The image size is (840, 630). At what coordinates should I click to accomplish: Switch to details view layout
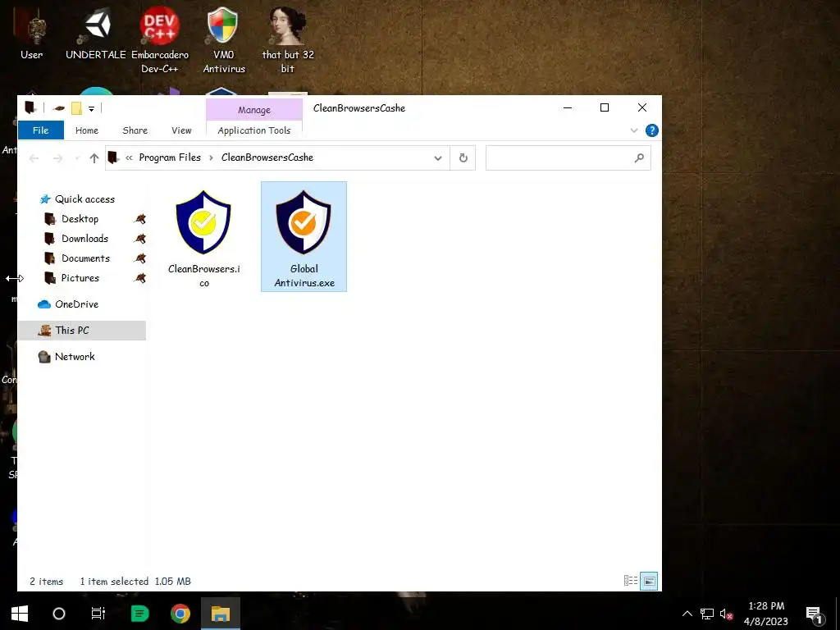(x=631, y=581)
